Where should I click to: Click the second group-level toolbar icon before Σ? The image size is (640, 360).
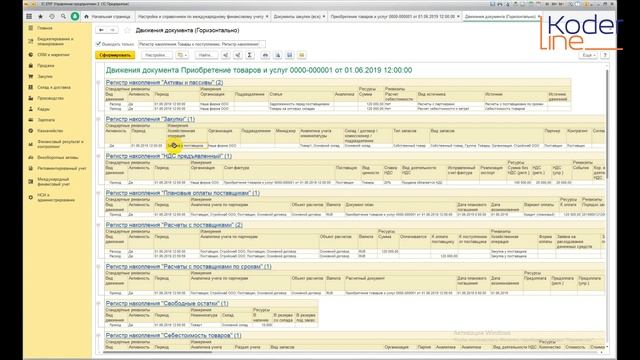tap(238, 55)
